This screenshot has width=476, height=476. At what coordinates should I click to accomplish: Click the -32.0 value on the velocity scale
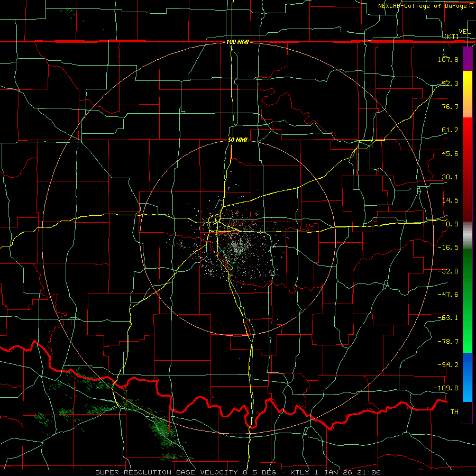point(448,271)
